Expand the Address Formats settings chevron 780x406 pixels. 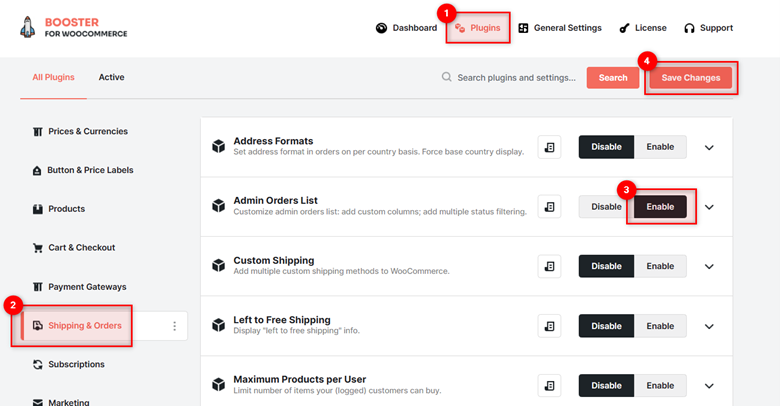(x=709, y=147)
